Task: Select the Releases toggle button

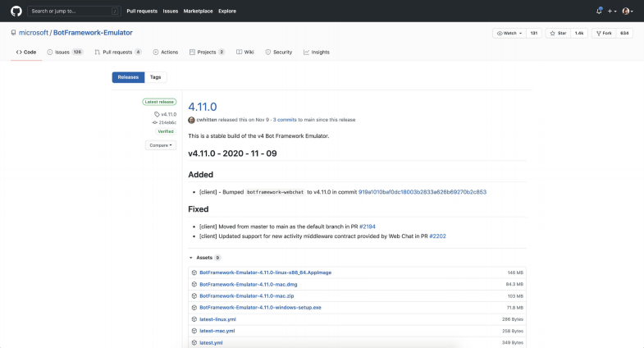Action: click(x=128, y=77)
